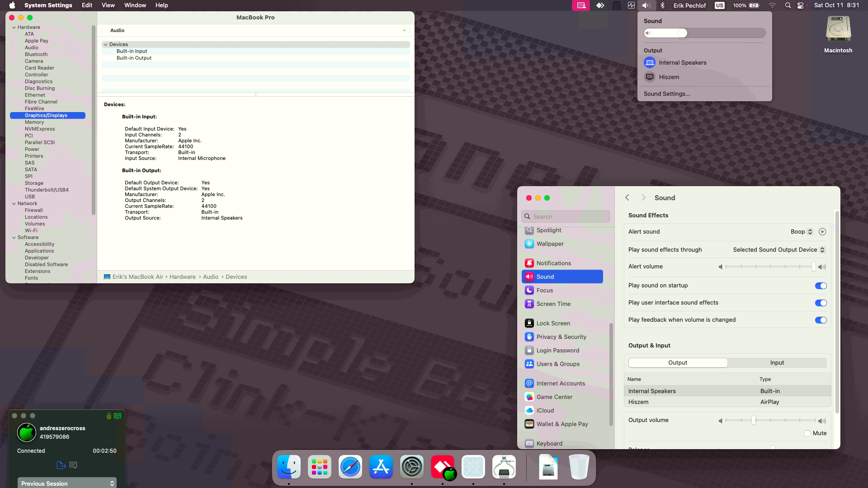Click the battery status icon
This screenshot has width=868, height=488.
coord(755,5)
